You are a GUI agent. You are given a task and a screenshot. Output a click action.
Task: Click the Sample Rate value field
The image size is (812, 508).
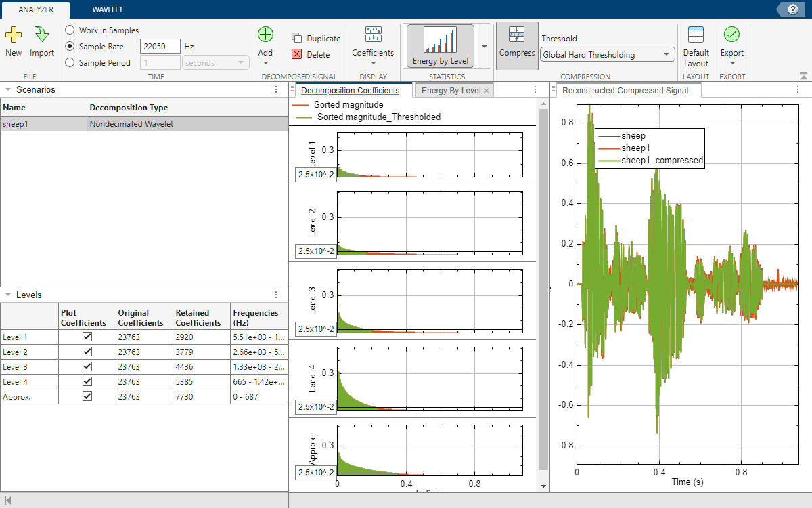[160, 47]
